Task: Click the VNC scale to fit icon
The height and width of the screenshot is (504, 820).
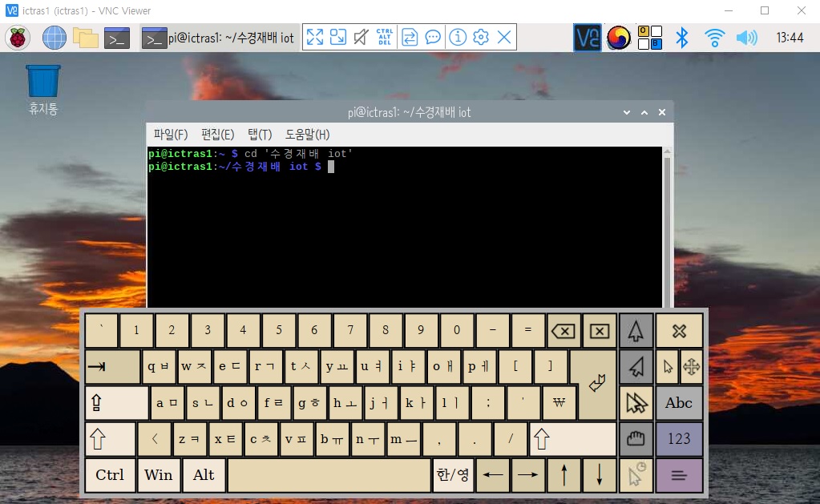Action: tap(337, 37)
